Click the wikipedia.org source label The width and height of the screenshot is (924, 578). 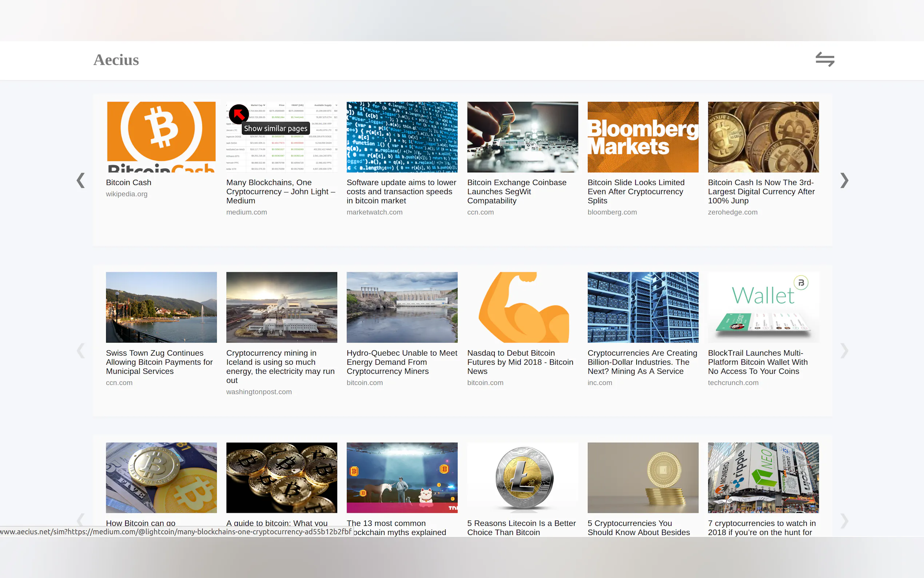pos(127,194)
